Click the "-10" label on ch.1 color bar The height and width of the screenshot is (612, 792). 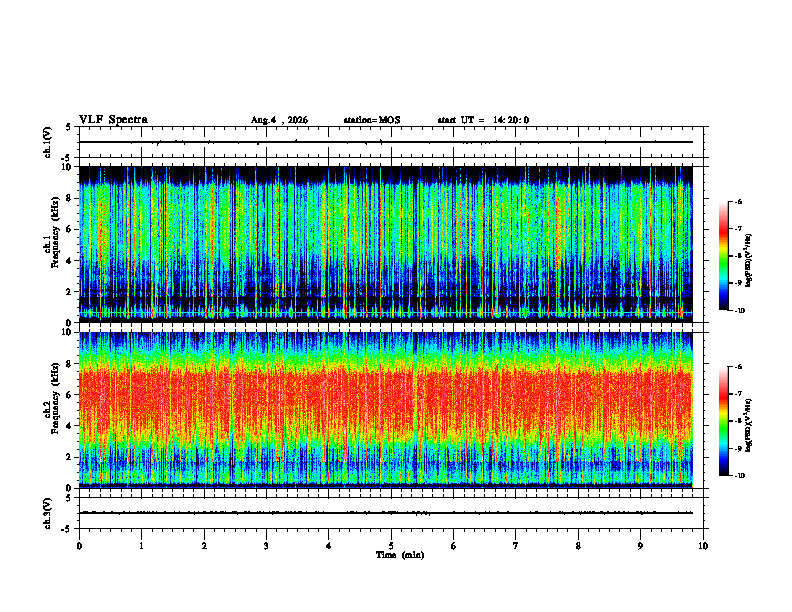(x=740, y=311)
